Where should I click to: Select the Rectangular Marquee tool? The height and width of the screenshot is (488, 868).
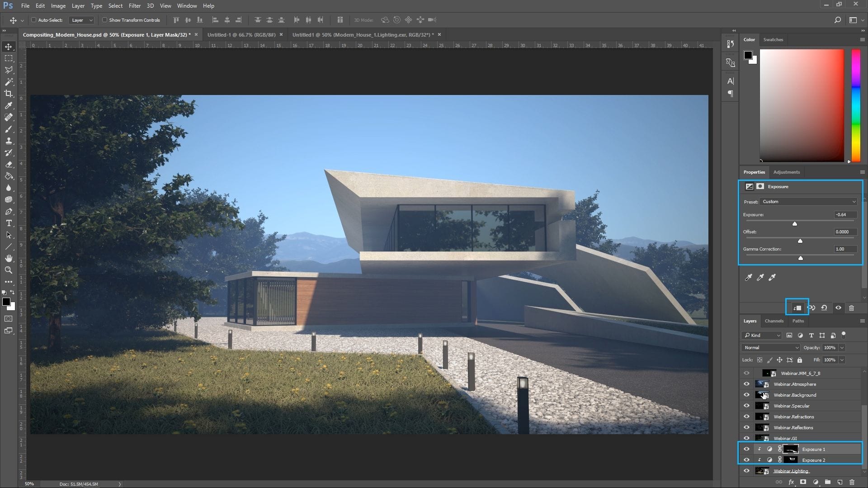click(9, 58)
